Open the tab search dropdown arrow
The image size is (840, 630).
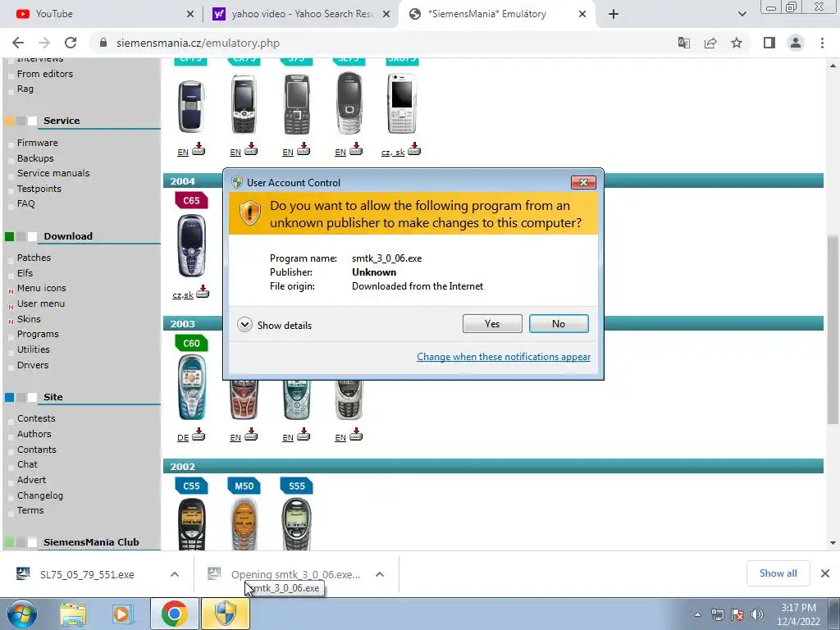[742, 14]
